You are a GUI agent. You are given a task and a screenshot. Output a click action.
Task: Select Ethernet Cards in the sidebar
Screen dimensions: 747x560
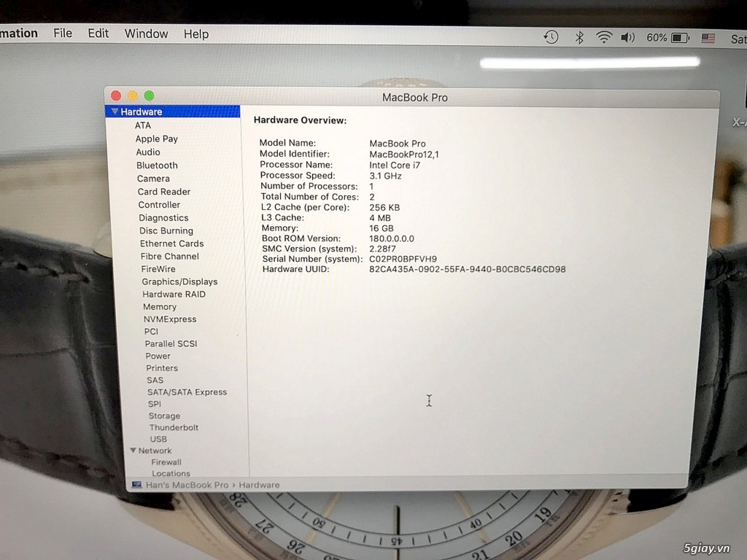171,244
